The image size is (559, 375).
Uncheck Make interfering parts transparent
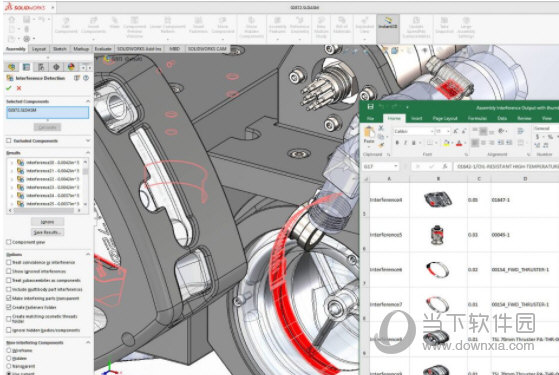point(9,298)
